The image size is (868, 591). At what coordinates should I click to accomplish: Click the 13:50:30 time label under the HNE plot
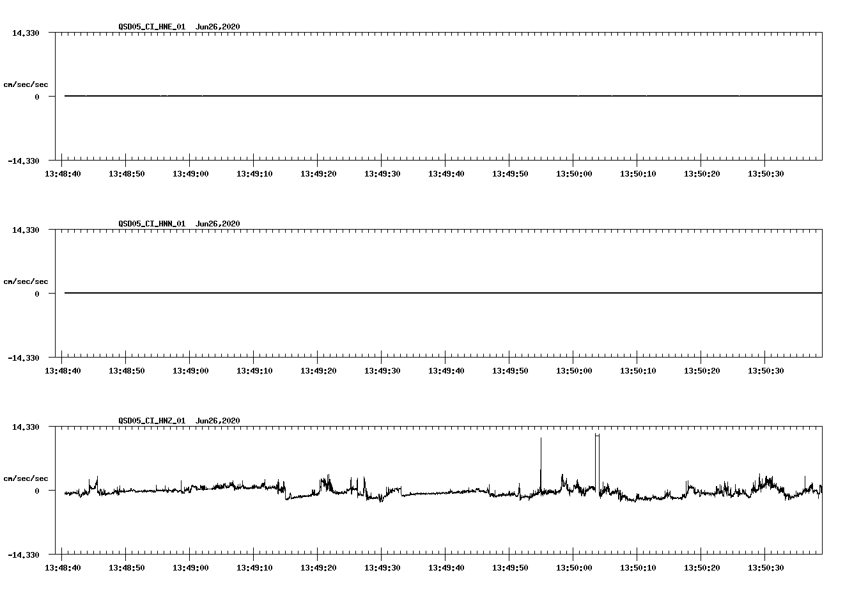pos(766,174)
